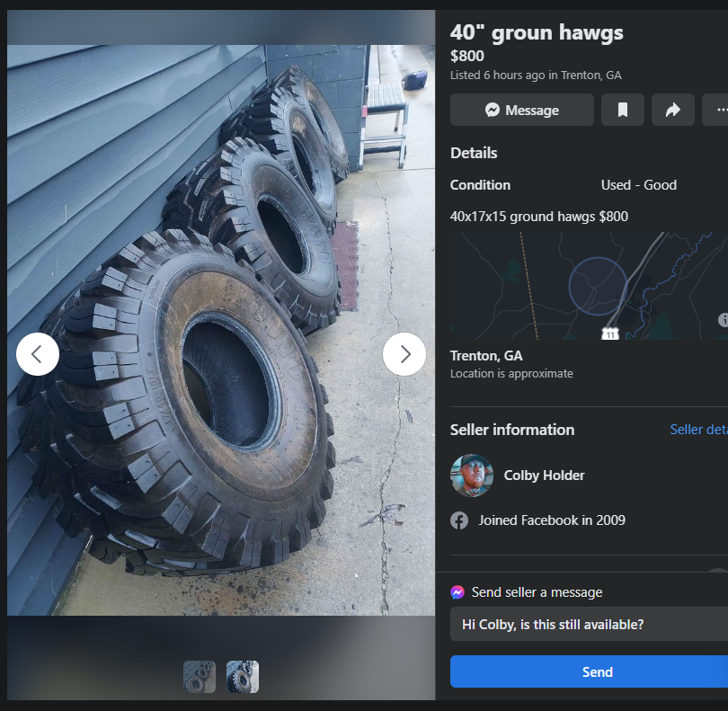The width and height of the screenshot is (728, 711).
Task: Advance to the next listing photo
Action: coord(404,354)
